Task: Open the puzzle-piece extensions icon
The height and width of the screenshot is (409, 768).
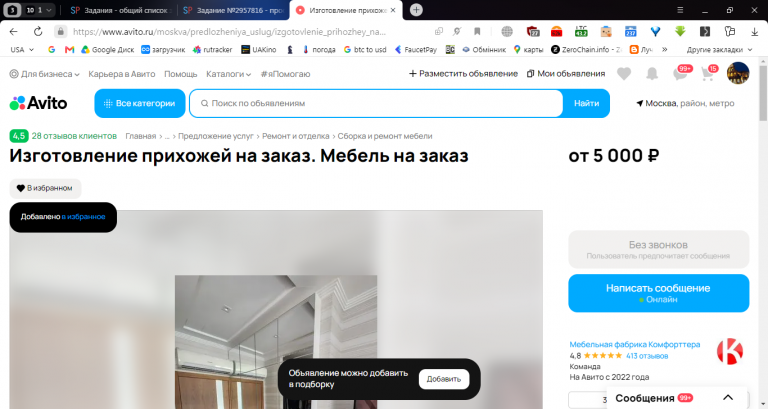Action: tap(730, 31)
